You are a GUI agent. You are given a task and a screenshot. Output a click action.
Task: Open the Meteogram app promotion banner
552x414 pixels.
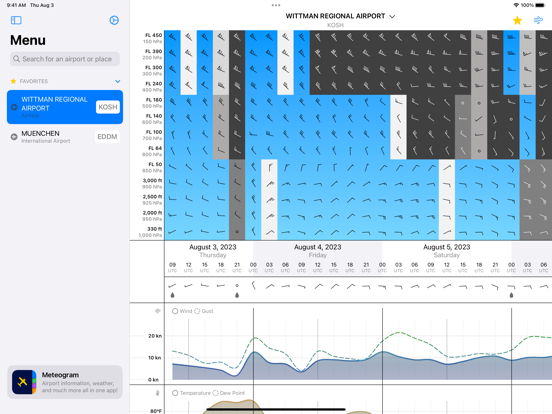tap(65, 382)
